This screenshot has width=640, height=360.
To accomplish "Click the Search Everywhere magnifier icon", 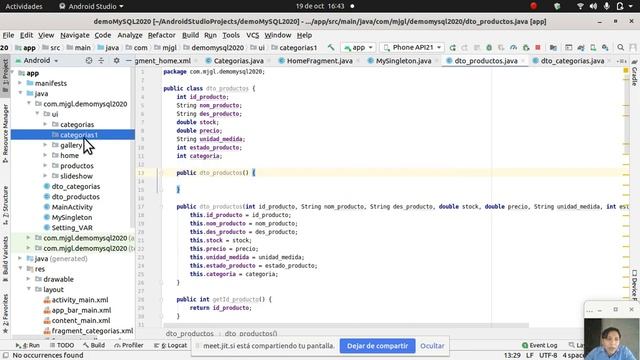I will click(620, 48).
